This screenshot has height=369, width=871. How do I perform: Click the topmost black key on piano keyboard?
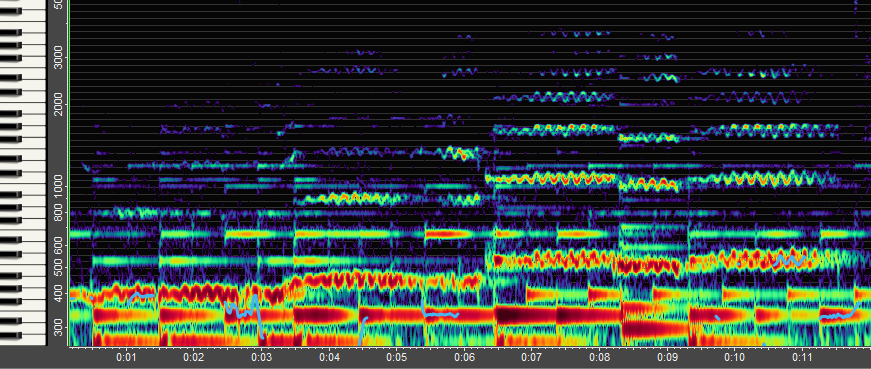pyautogui.click(x=11, y=11)
